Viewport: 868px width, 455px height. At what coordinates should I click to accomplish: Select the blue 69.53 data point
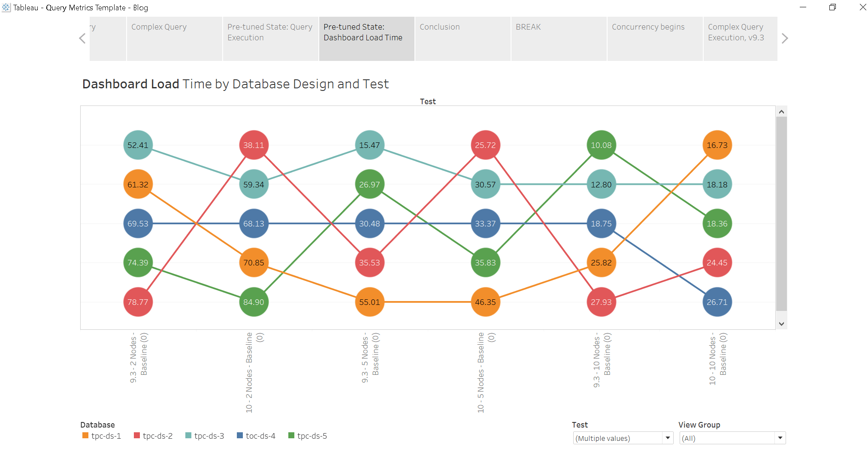(138, 223)
